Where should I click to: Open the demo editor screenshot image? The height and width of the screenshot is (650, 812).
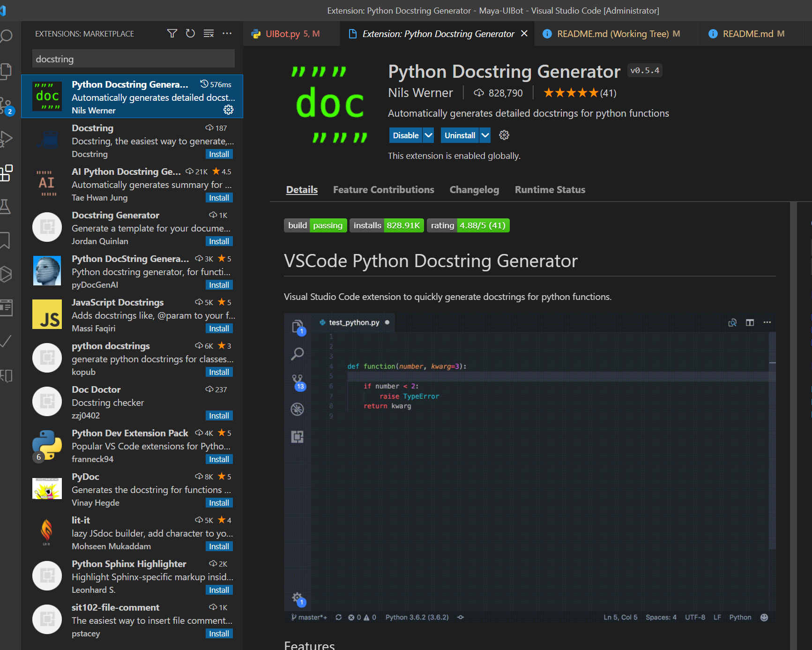[x=530, y=468]
